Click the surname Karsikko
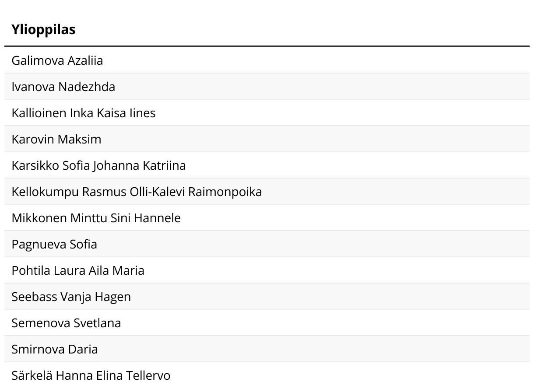 point(35,165)
